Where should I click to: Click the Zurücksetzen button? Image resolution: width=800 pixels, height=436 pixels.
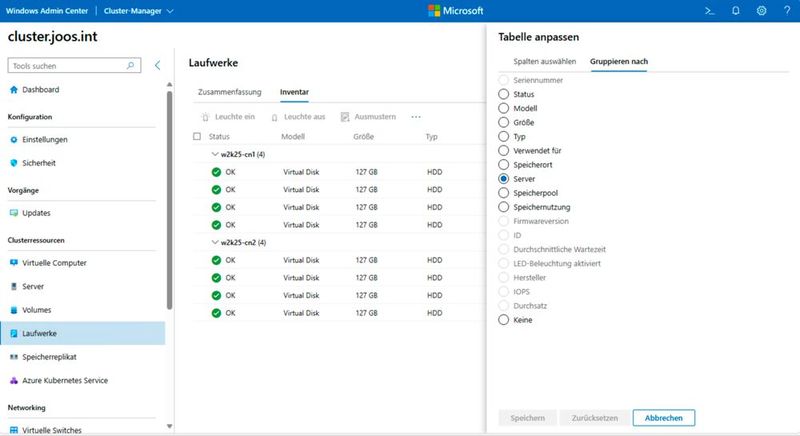[595, 418]
